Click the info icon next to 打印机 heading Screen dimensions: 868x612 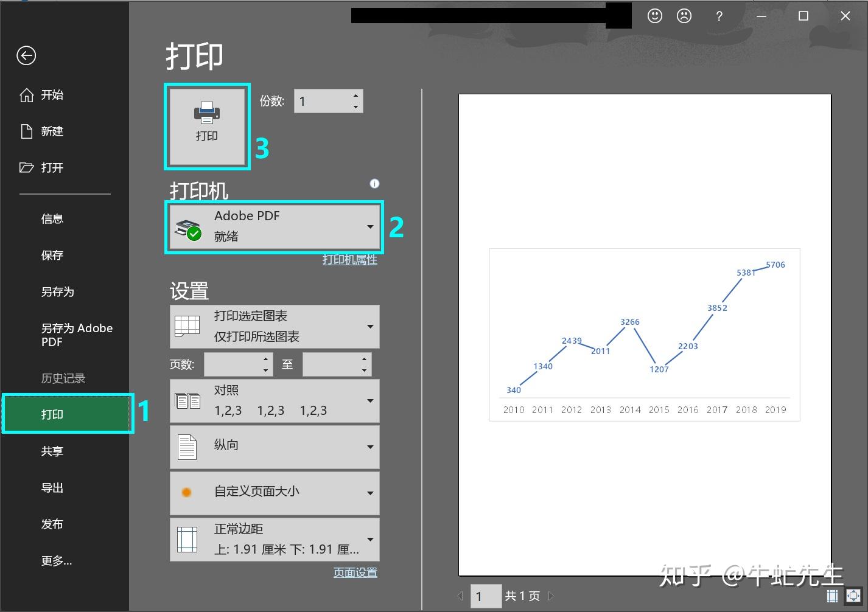tap(374, 183)
